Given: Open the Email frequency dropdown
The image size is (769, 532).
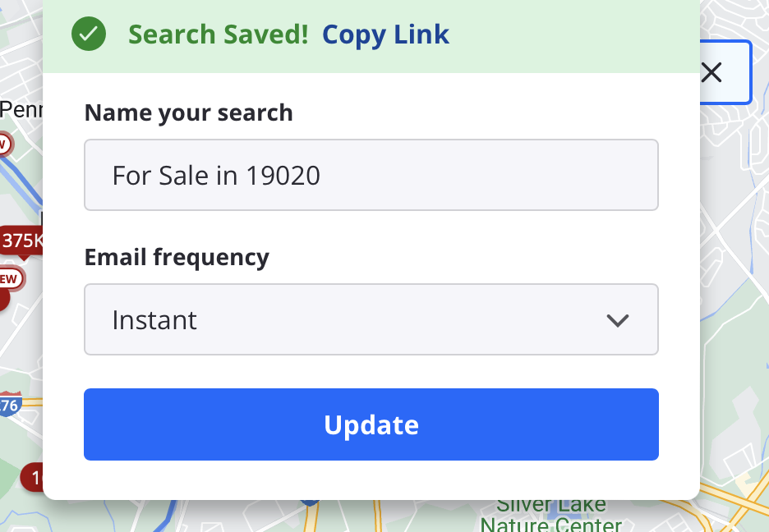Looking at the screenshot, I should click(371, 319).
